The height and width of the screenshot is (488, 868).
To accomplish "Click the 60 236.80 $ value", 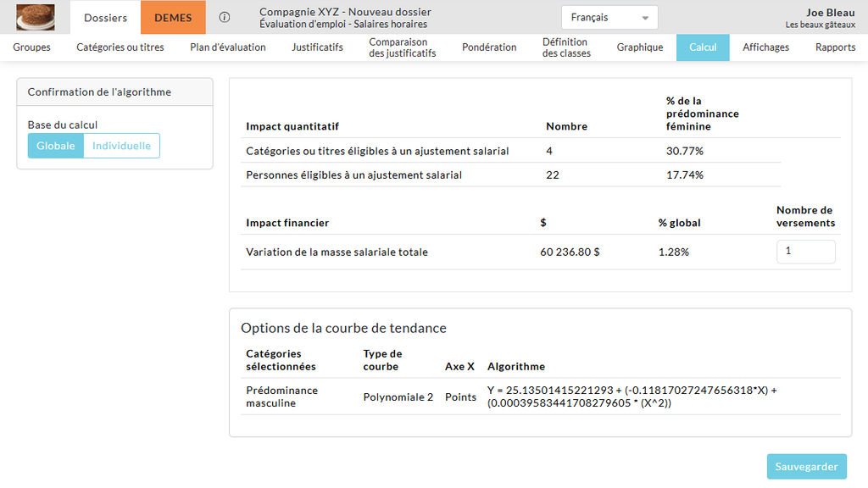I will click(570, 252).
